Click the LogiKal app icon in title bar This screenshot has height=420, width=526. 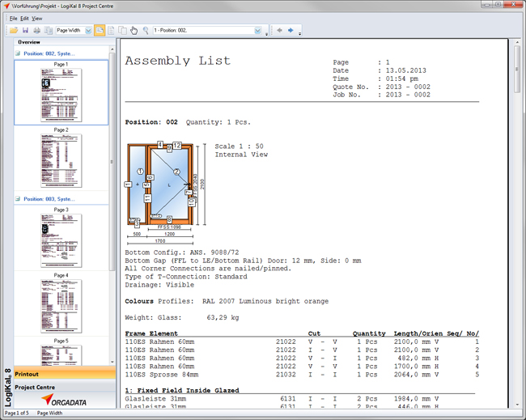tap(6, 6)
